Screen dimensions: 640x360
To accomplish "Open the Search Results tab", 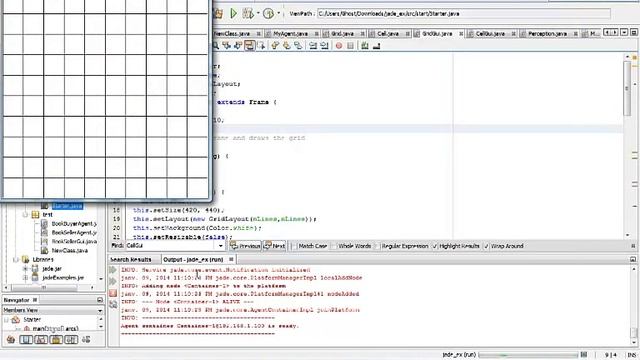I will coord(131,260).
